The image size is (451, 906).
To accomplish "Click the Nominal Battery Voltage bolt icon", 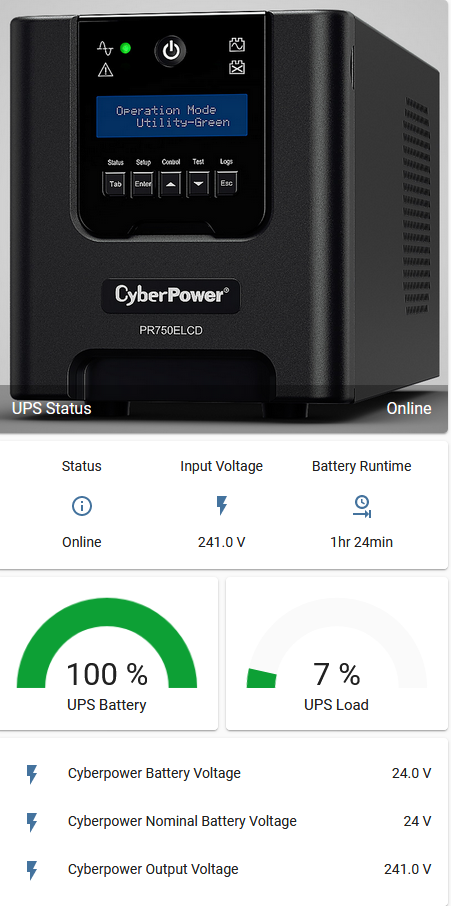I will pos(32,822).
